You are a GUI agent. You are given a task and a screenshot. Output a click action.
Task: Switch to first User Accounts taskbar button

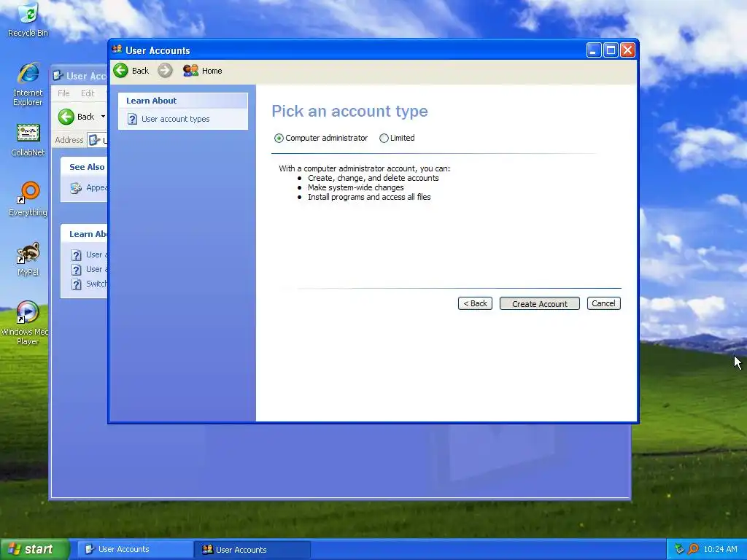pos(134,550)
